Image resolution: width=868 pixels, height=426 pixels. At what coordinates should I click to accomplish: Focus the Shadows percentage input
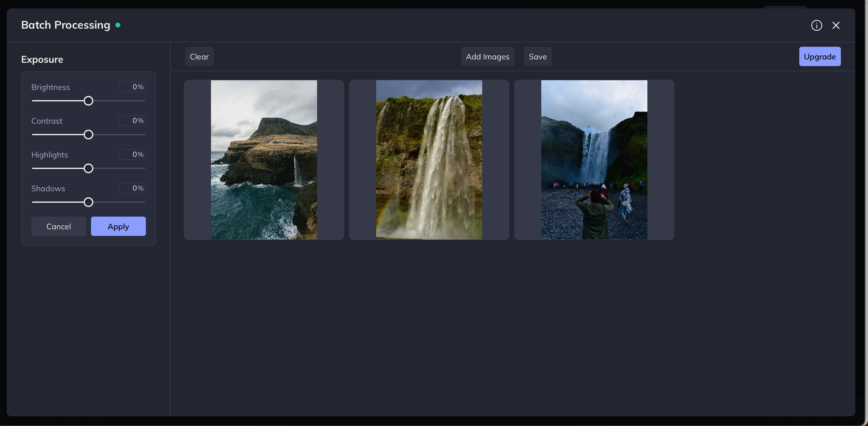(x=132, y=188)
